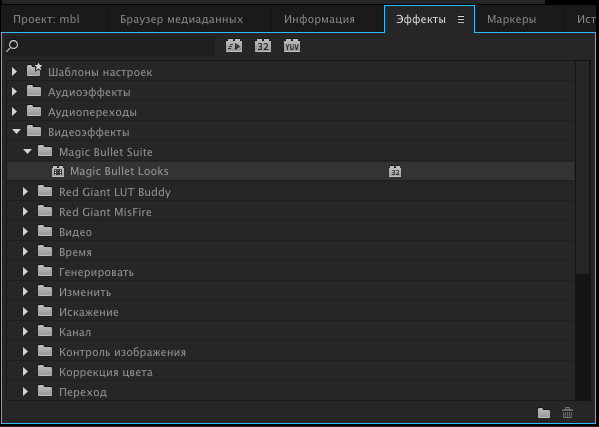This screenshot has width=599, height=427.
Task: Switch to the Информация tab
Action: pyautogui.click(x=319, y=19)
